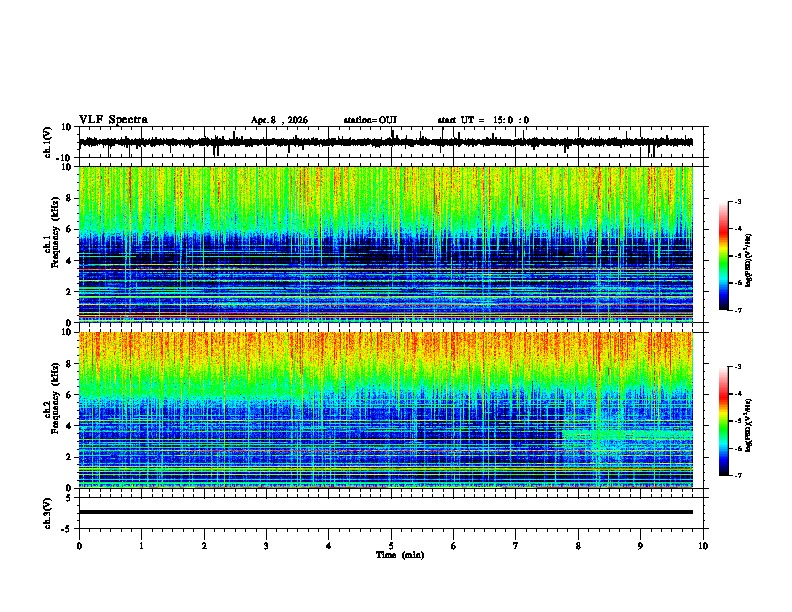
Task: Click the ch.2 colorbar log PSD label
Action: click(749, 425)
